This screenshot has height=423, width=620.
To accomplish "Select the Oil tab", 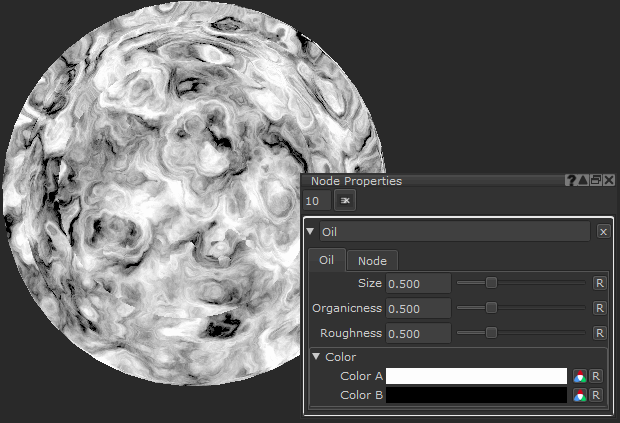I will pyautogui.click(x=326, y=260).
